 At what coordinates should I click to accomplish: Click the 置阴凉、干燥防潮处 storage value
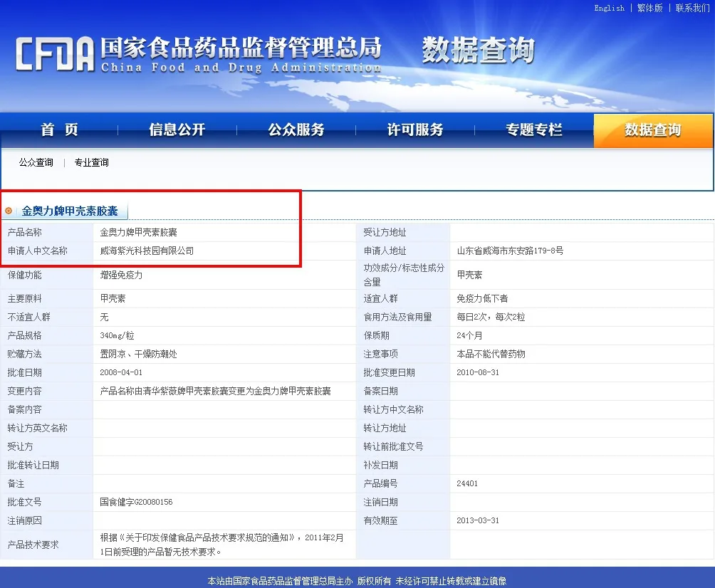coord(139,355)
